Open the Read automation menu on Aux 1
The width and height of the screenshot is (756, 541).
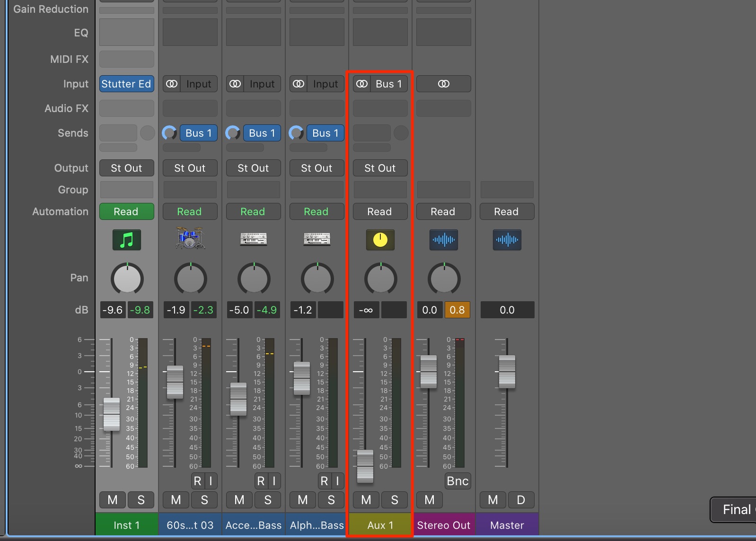point(380,211)
